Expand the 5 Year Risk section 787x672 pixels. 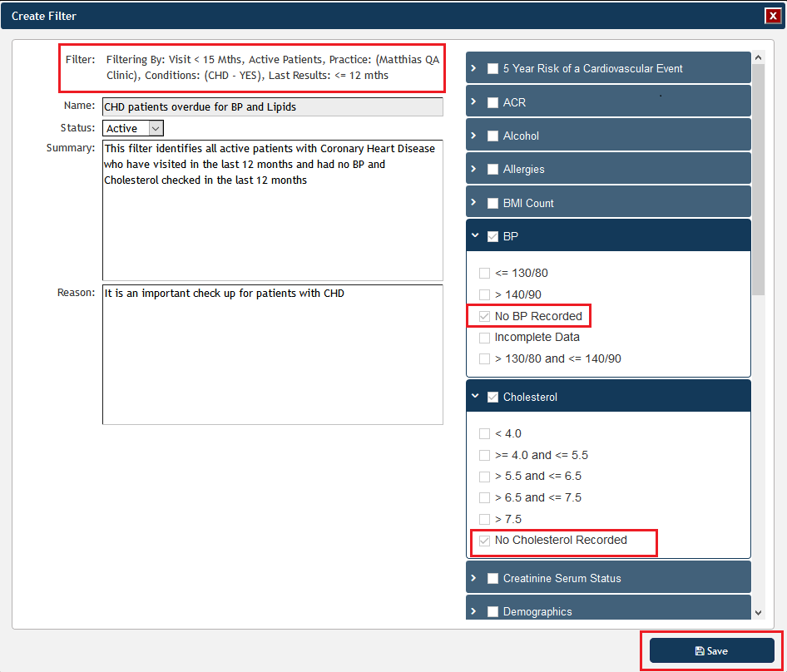473,67
